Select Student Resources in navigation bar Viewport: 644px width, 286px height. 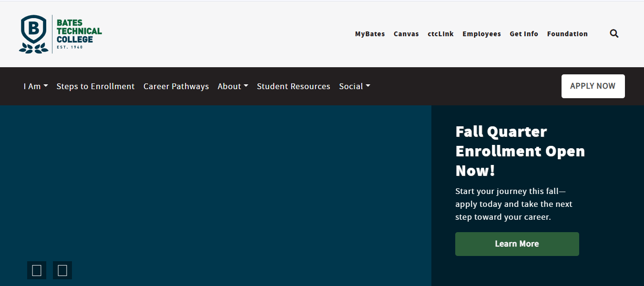[x=293, y=86]
